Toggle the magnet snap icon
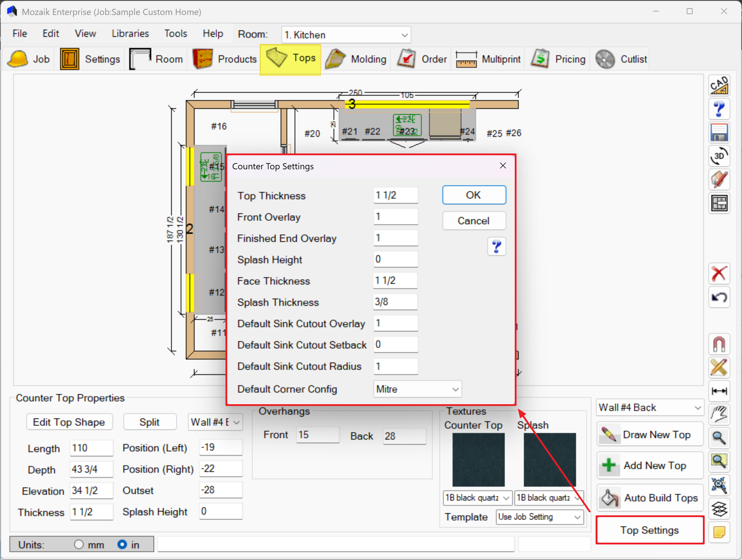 pyautogui.click(x=719, y=345)
